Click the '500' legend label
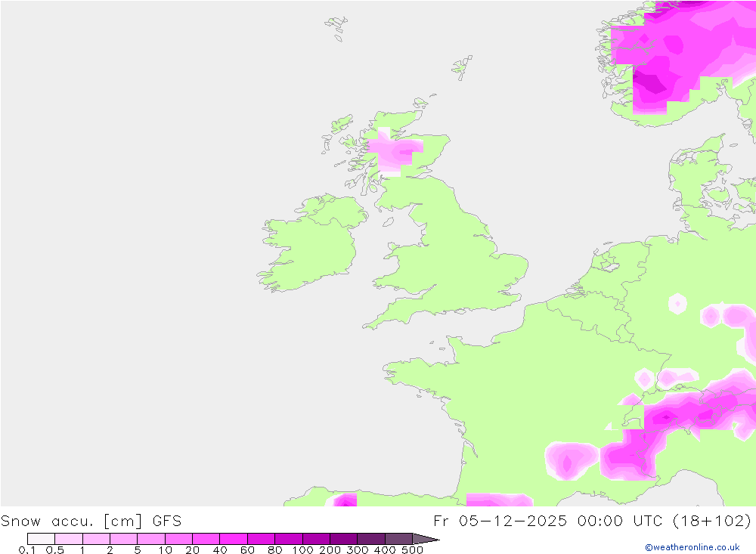 pos(413,549)
